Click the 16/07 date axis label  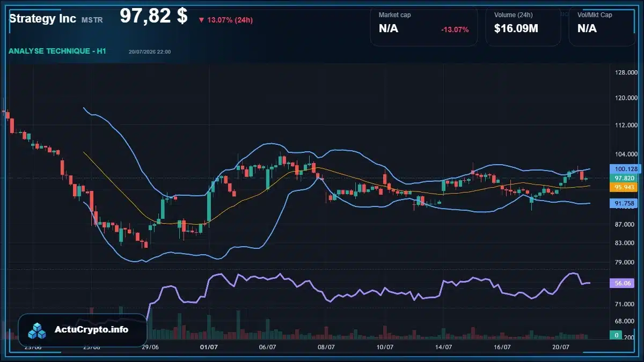click(502, 348)
